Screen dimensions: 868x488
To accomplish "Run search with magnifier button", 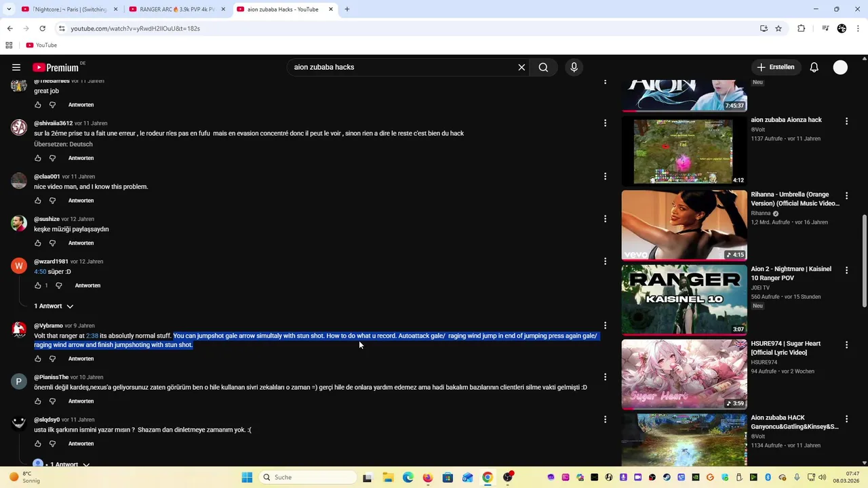I will [x=543, y=67].
